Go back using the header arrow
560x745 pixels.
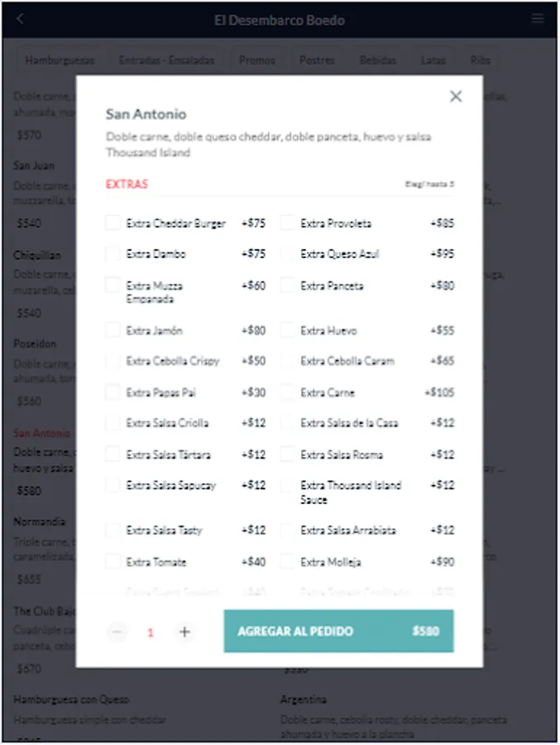pos(20,19)
